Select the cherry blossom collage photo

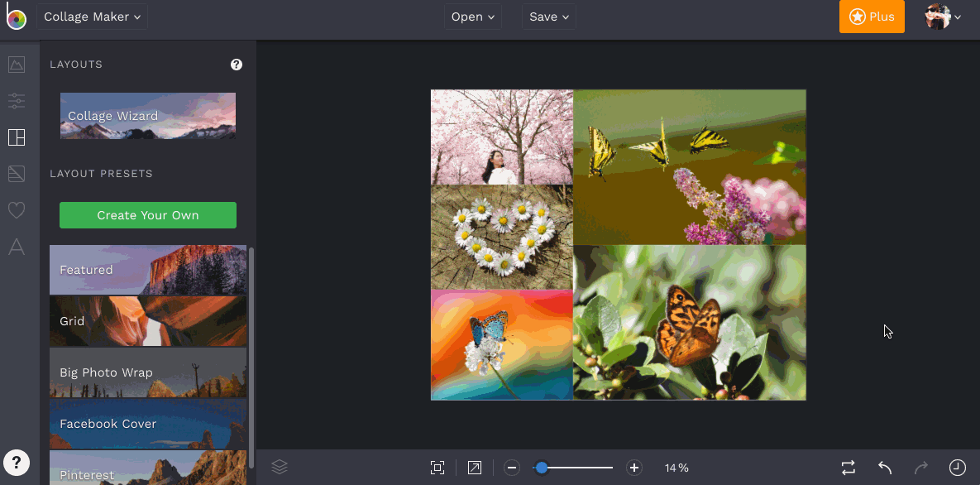[502, 137]
